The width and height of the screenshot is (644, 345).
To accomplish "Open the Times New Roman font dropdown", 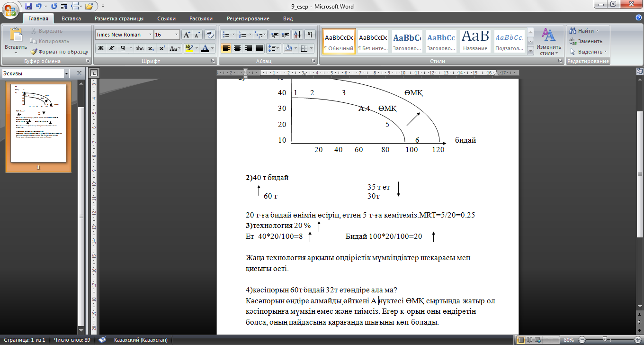I will pyautogui.click(x=150, y=35).
